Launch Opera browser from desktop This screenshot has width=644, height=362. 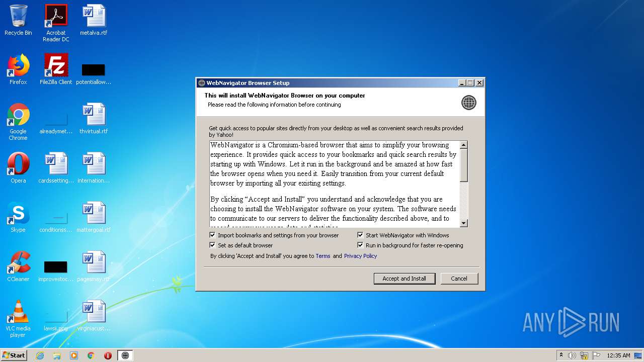point(18,168)
